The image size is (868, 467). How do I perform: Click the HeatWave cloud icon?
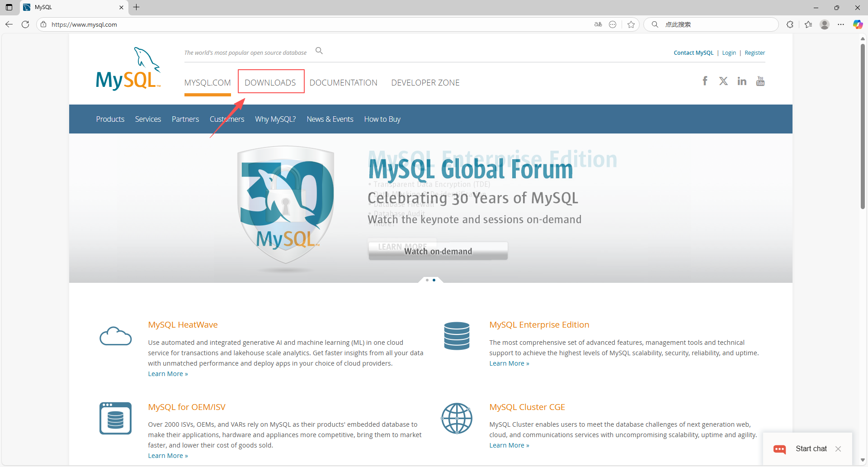tap(116, 336)
